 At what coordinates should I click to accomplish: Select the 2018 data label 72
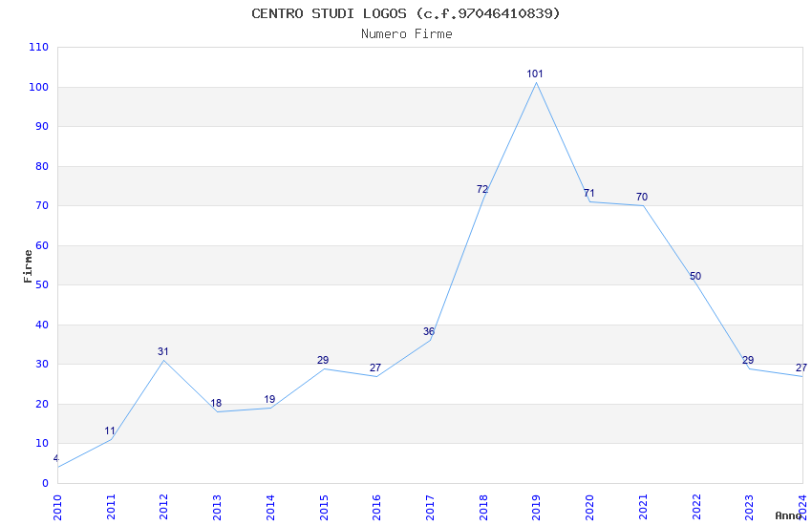pos(482,189)
